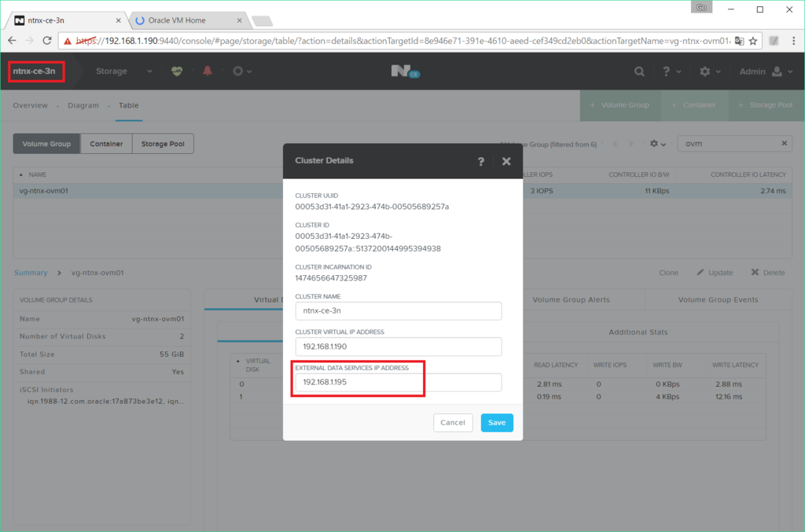The width and height of the screenshot is (805, 532).
Task: Click the Summary breadcrumb link
Action: tap(31, 273)
